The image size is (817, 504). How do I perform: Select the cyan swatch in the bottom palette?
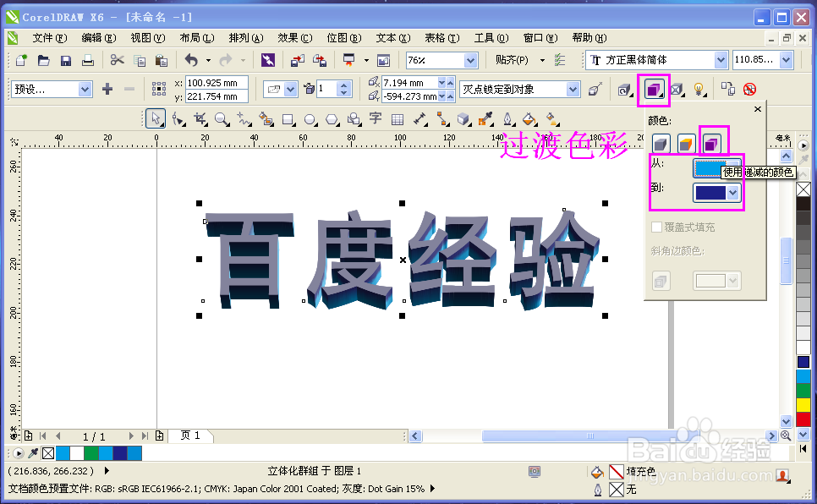tap(61, 453)
